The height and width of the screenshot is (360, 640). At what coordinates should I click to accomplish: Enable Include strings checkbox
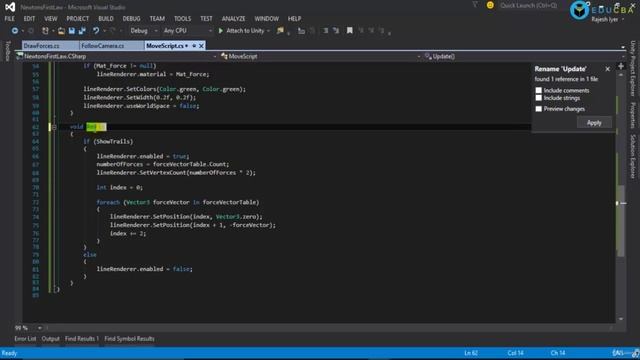[538, 98]
